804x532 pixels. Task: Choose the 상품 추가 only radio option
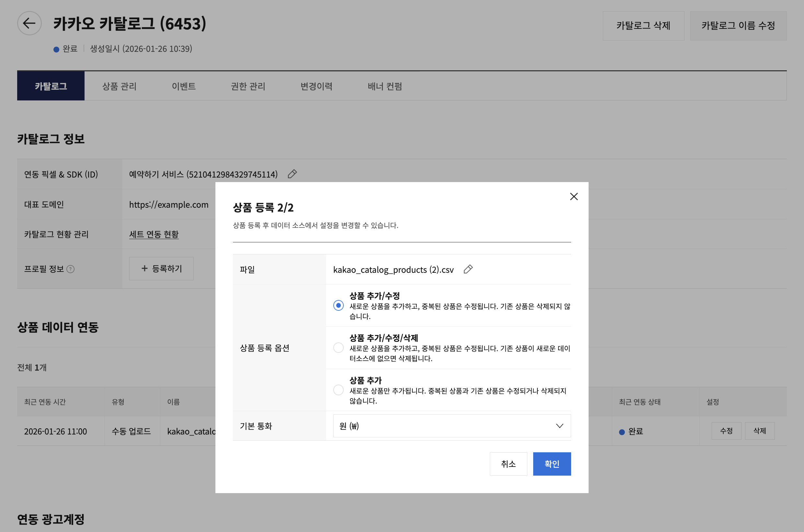[x=338, y=390]
